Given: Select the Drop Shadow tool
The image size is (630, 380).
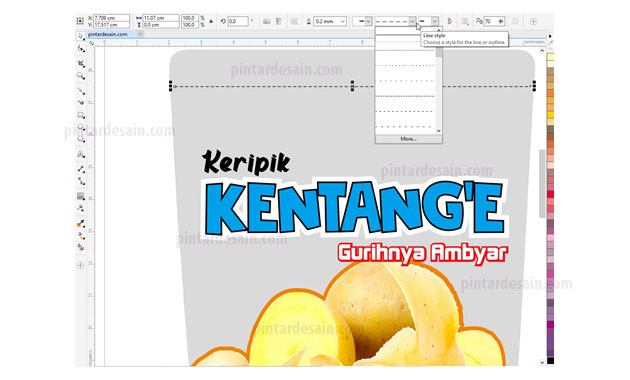Looking at the screenshot, I should pos(81,196).
